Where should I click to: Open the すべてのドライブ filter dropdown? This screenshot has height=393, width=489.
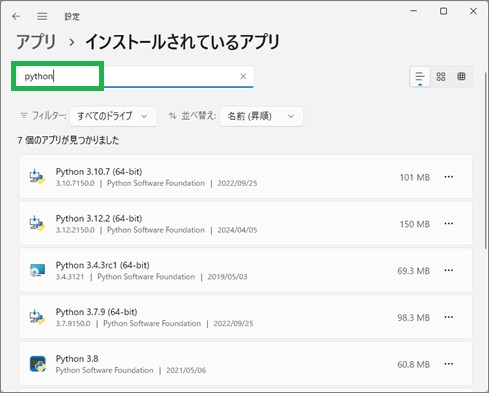tap(113, 116)
